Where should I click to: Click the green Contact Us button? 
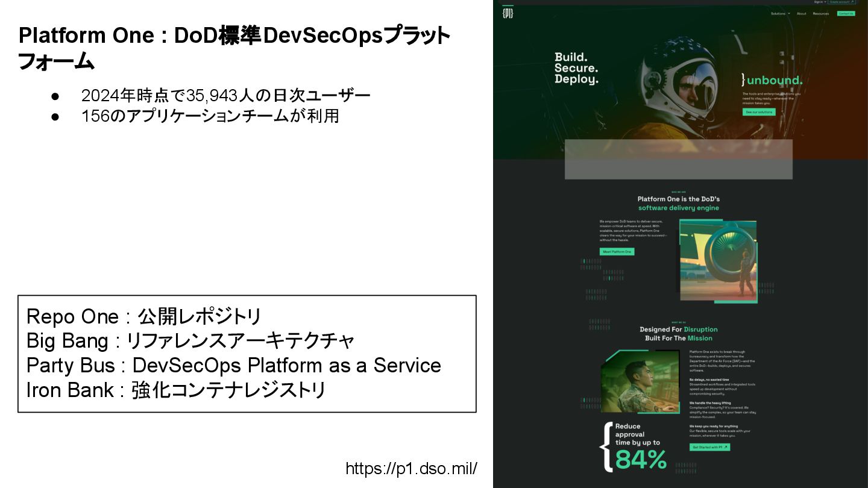pos(846,13)
